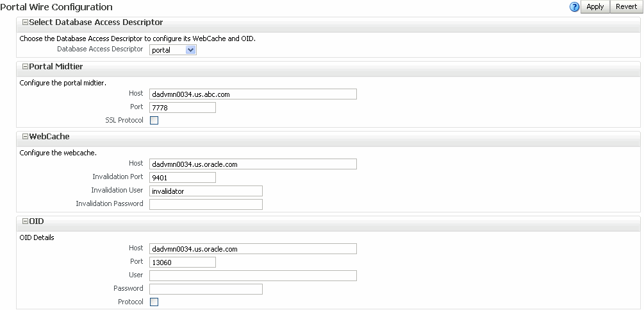Click the Portal Midtier Host field
The image size is (644, 310).
click(x=252, y=94)
